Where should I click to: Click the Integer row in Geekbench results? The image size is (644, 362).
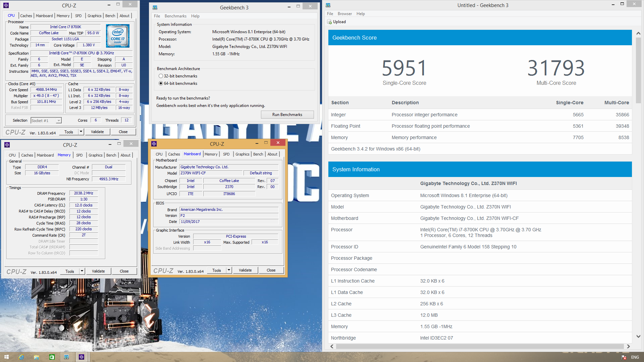(480, 115)
